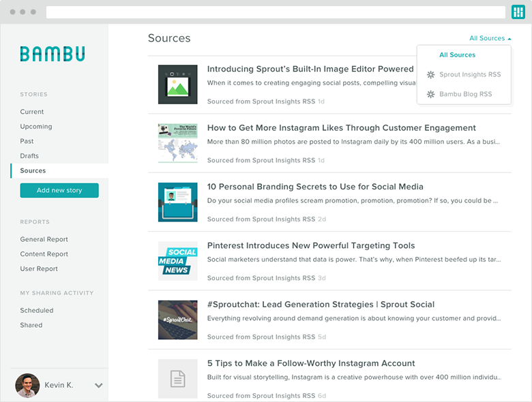Click 'Sourced from Sprout Insights RSS 5d' line

point(267,337)
